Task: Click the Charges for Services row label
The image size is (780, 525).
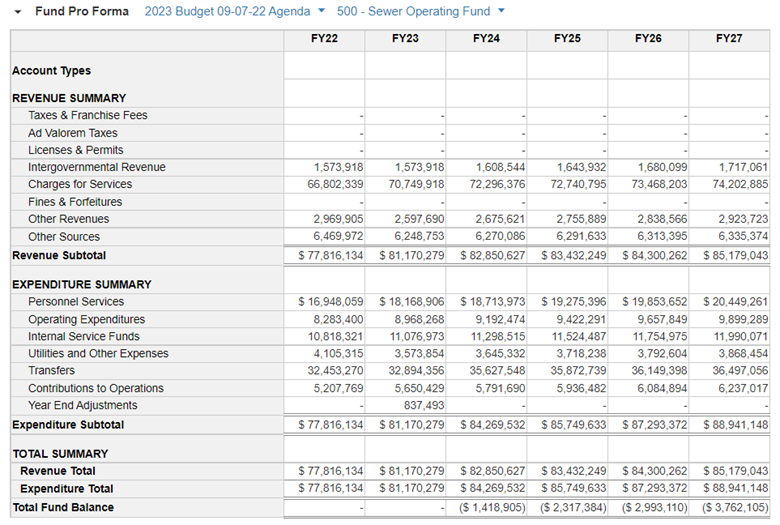Action: [x=80, y=185]
